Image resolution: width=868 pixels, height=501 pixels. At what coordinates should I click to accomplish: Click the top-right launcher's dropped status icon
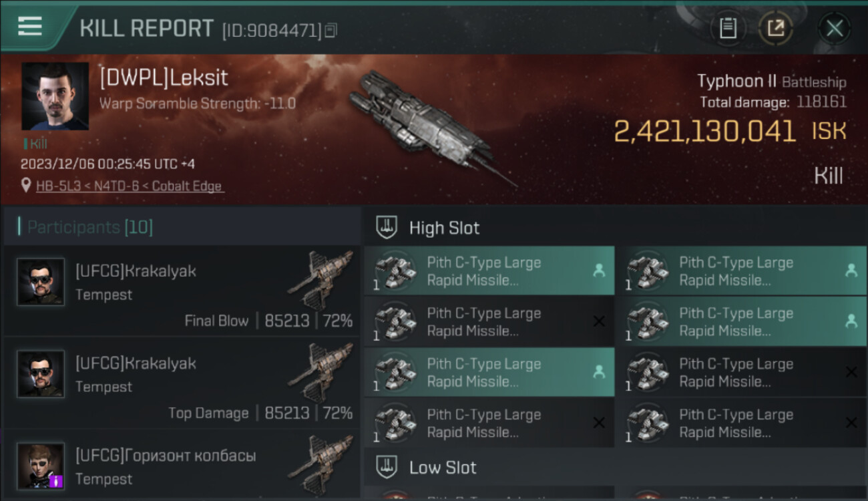click(851, 271)
